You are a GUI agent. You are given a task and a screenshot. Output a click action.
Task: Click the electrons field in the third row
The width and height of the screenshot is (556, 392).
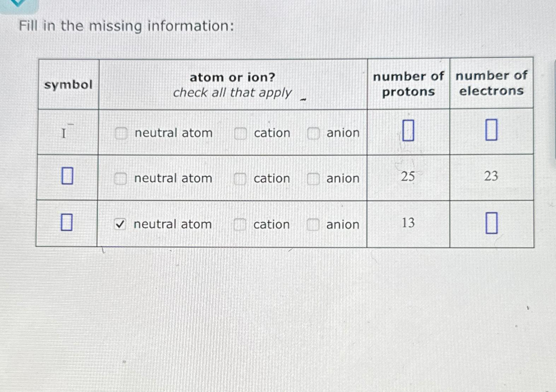492,223
